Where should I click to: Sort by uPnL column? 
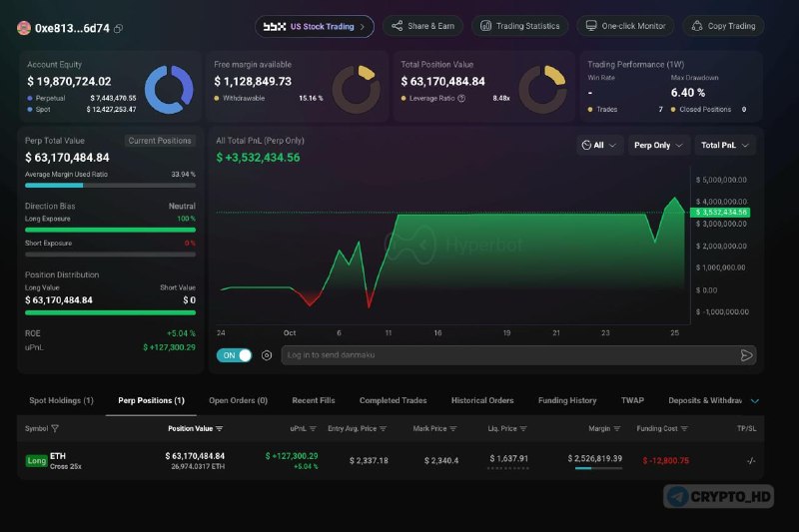coord(313,428)
